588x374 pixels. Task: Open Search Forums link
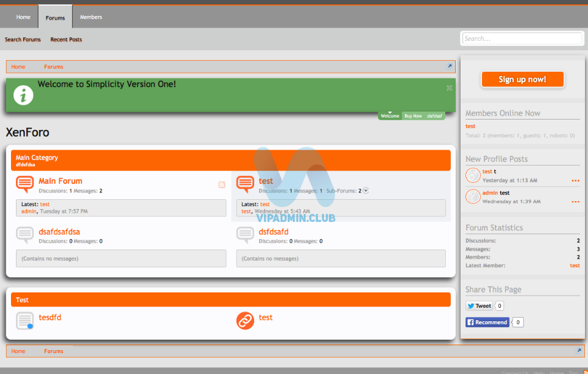coord(23,39)
